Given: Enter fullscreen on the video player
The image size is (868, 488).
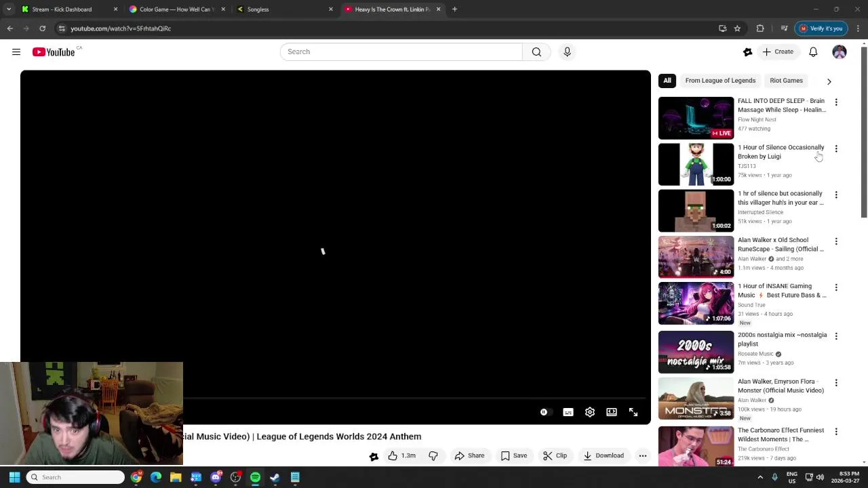Looking at the screenshot, I should coord(633,412).
